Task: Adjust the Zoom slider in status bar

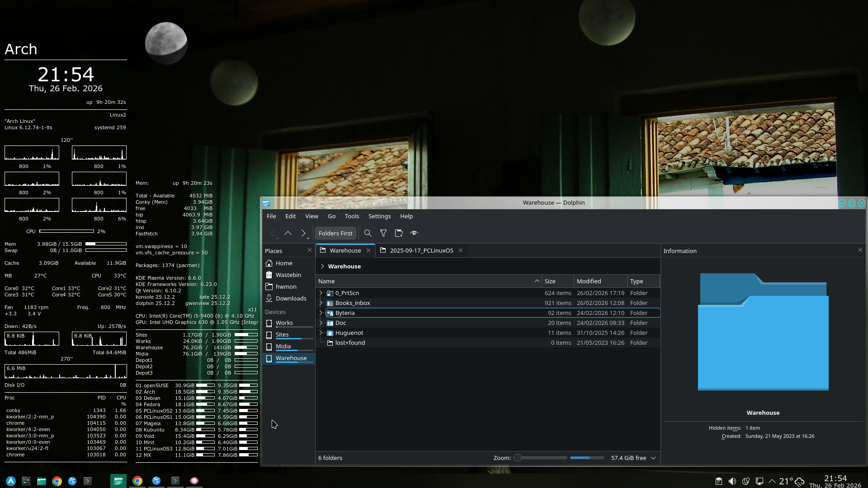Action: 518,458
